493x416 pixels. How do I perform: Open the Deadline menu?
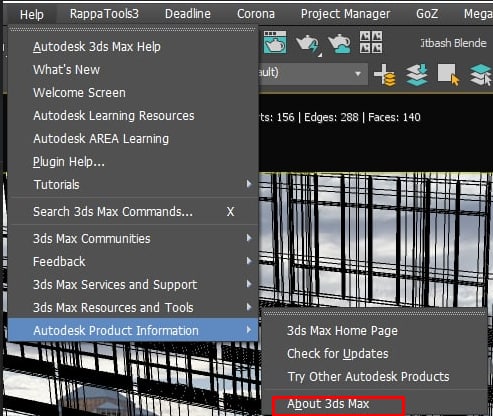[188, 14]
